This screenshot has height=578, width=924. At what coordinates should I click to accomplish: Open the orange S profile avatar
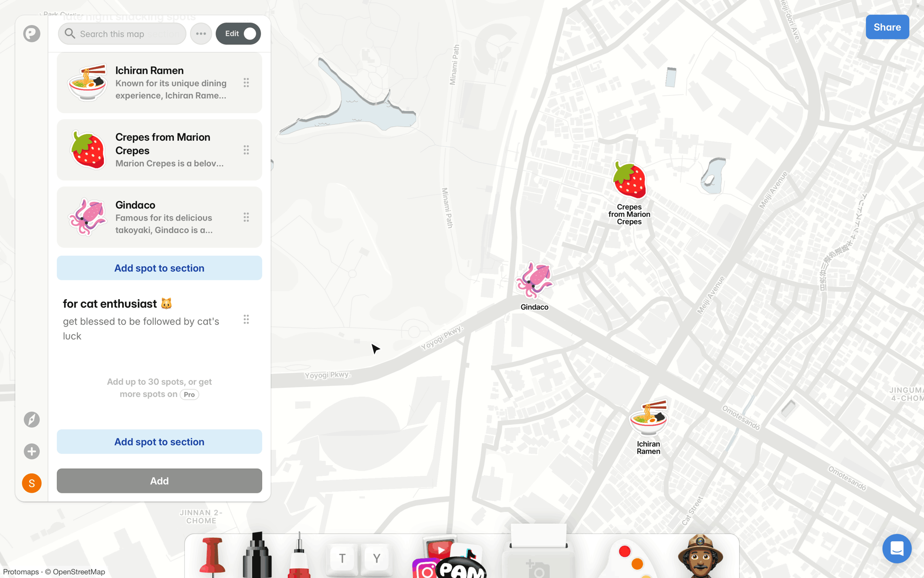(x=32, y=483)
